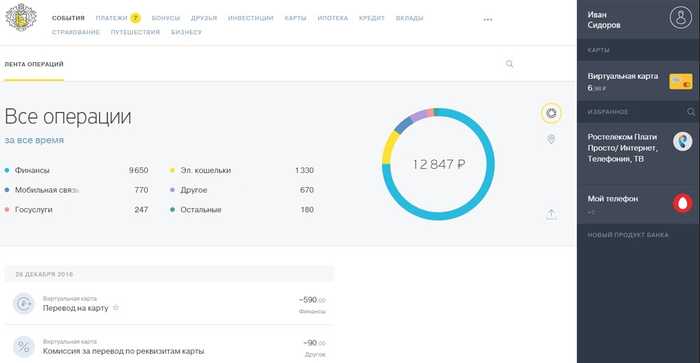Click the Иван Сидоров user name
This screenshot has width=700, height=363.
604,20
